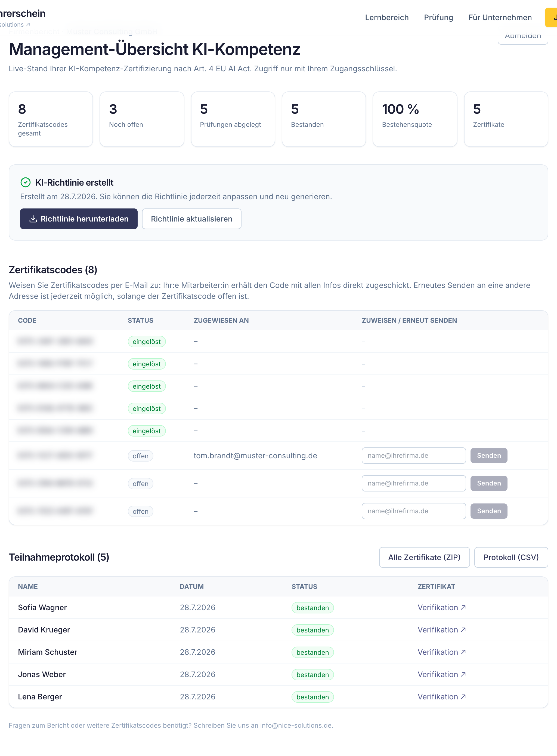
Task: Select the name Jonas Weber
Action: click(x=42, y=674)
